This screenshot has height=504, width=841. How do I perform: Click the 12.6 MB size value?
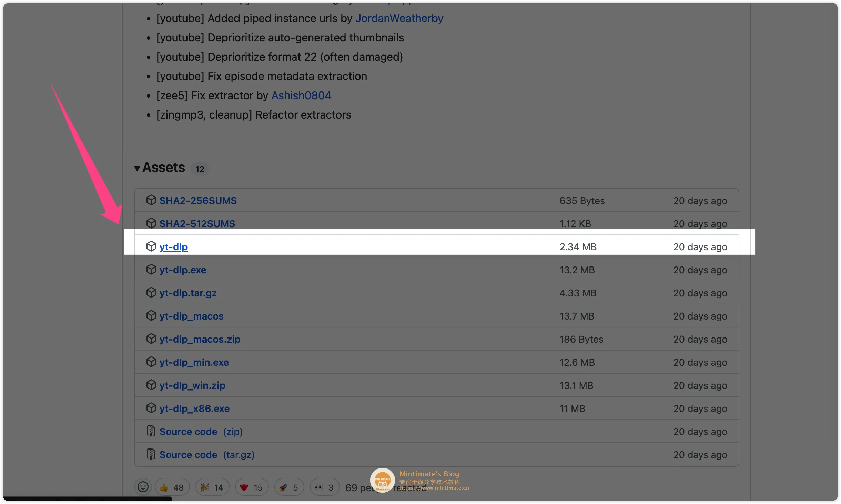[577, 362]
